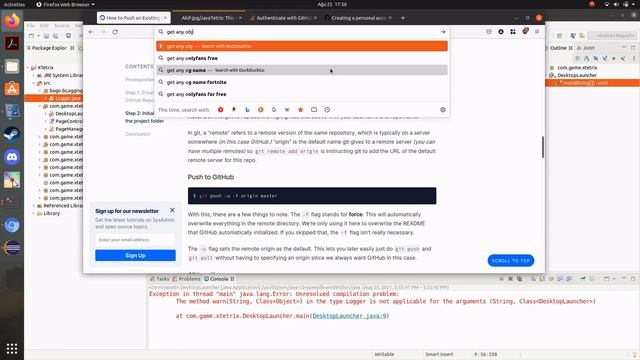
Task: Search with Wikipedia one-off engine icon
Action: pos(287,110)
